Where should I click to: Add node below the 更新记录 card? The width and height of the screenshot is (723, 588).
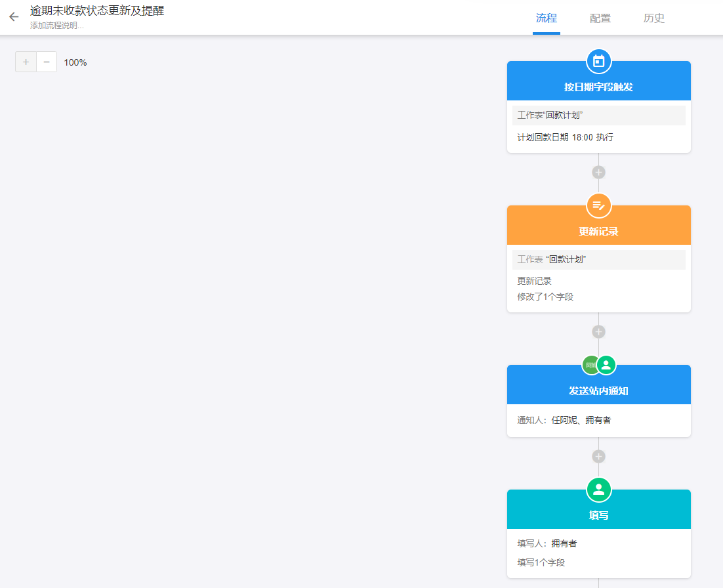pyautogui.click(x=598, y=332)
